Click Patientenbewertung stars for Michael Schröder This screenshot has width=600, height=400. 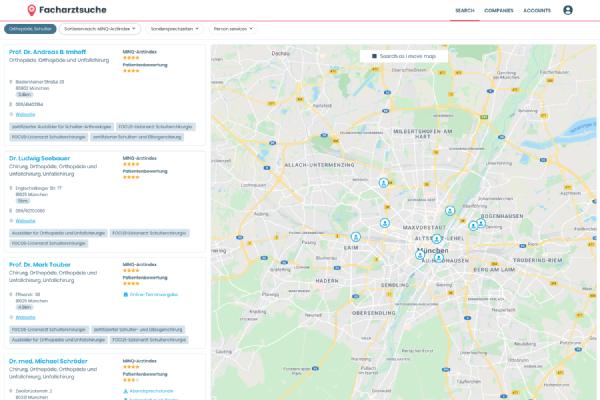tap(131, 380)
